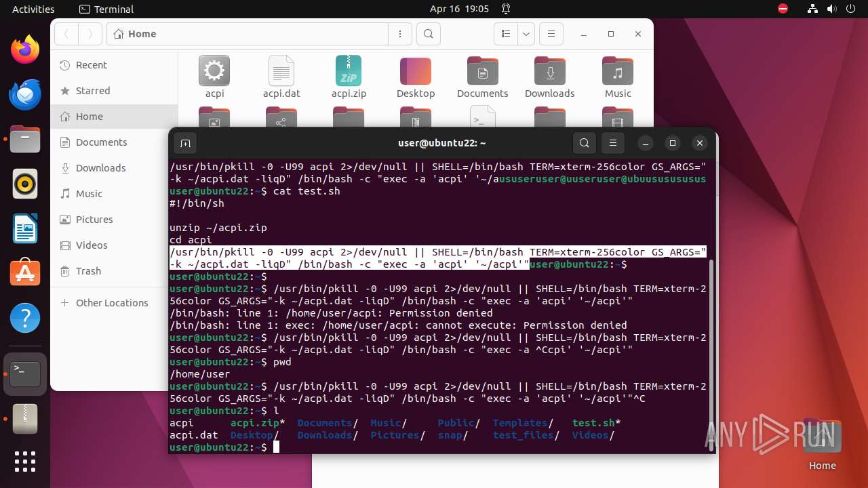This screenshot has width=868, height=488.
Task: Show Applications grid
Action: tap(25, 462)
